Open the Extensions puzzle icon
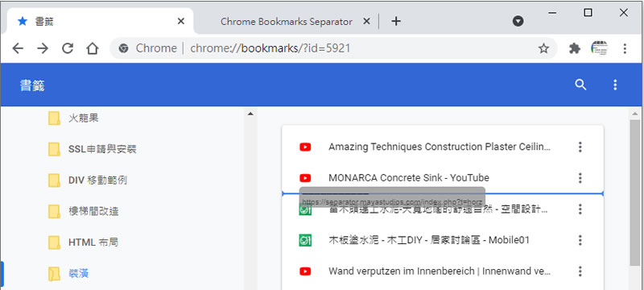644x290 pixels. point(575,48)
